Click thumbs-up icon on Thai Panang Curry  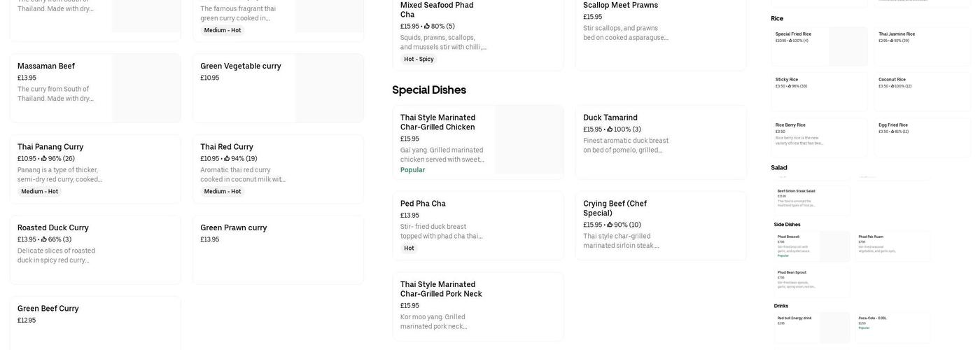pyautogui.click(x=44, y=159)
